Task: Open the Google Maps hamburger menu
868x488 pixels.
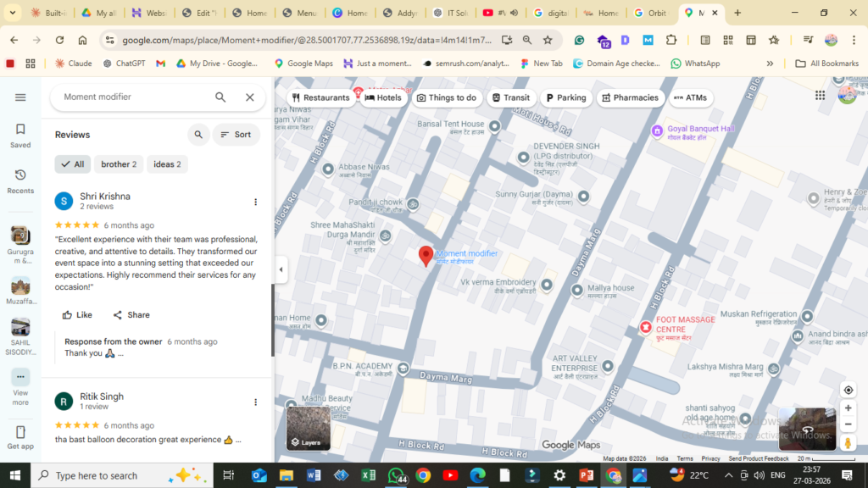Action: pyautogui.click(x=20, y=97)
